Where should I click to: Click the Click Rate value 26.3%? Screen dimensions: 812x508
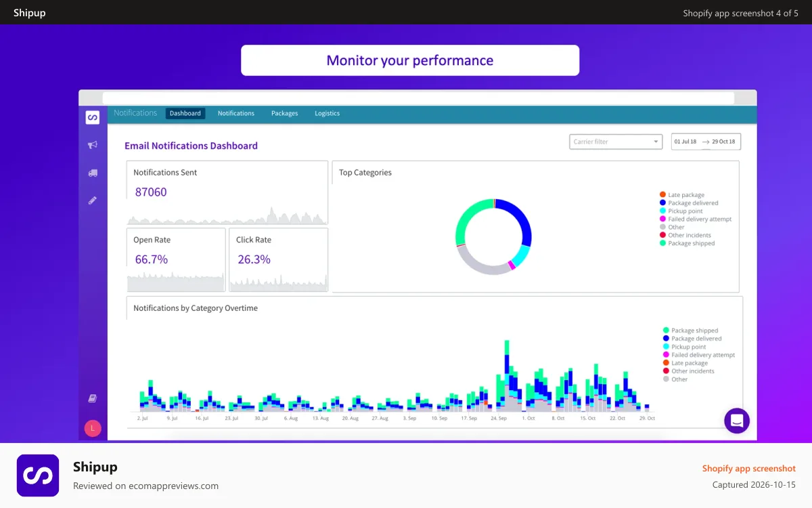click(x=254, y=259)
